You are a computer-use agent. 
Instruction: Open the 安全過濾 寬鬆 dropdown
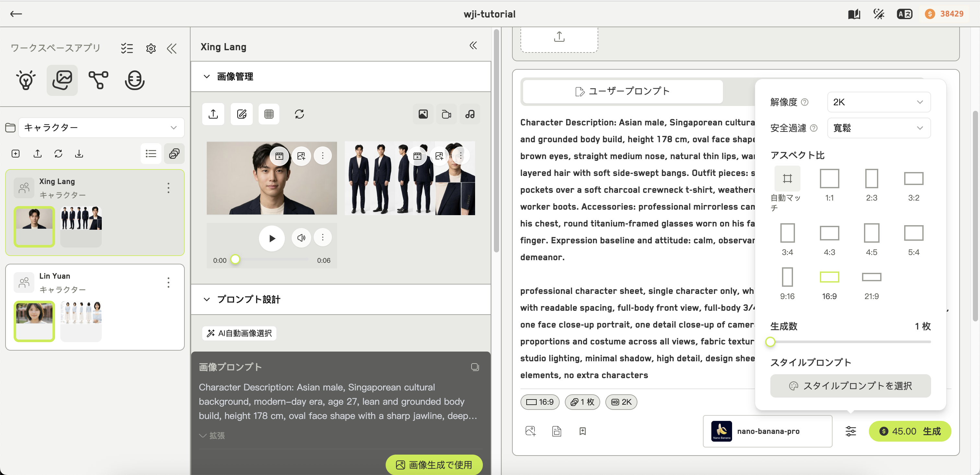pyautogui.click(x=879, y=128)
